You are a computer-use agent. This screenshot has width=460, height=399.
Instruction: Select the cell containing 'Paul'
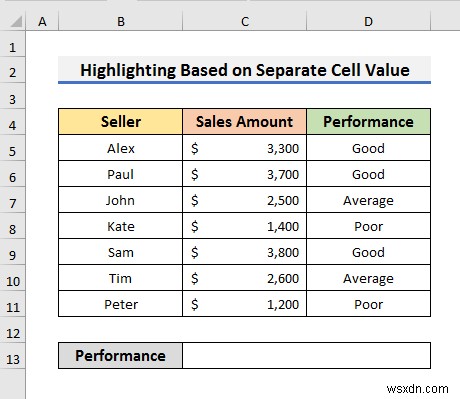[121, 174]
